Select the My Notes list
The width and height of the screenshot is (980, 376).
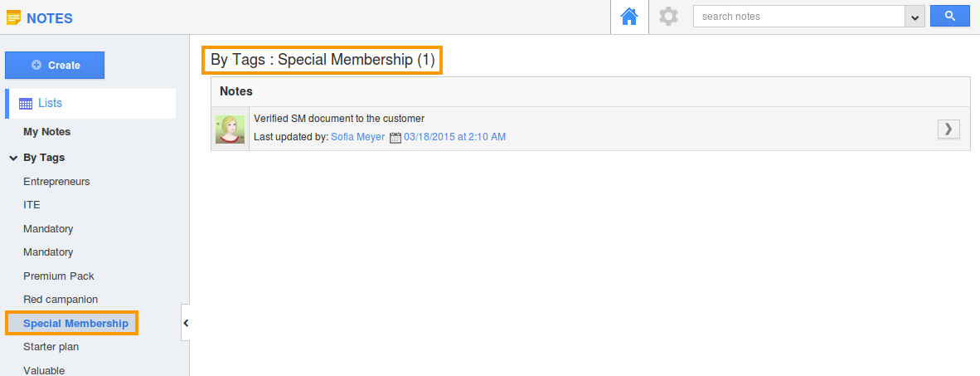(46, 132)
